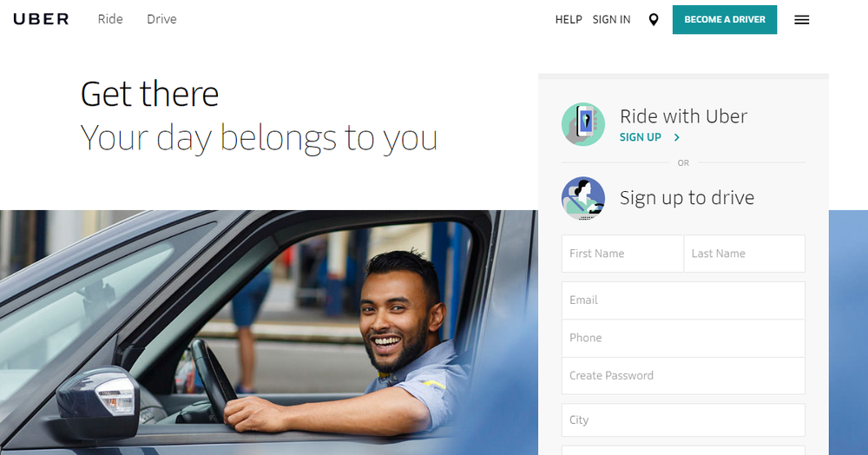Click the Create Password field
This screenshot has height=455, width=868.
click(x=684, y=376)
